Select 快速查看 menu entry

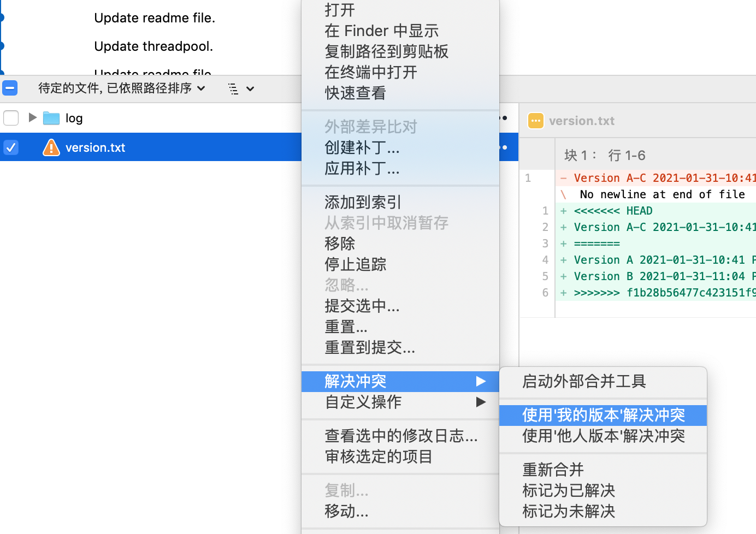(x=400, y=93)
